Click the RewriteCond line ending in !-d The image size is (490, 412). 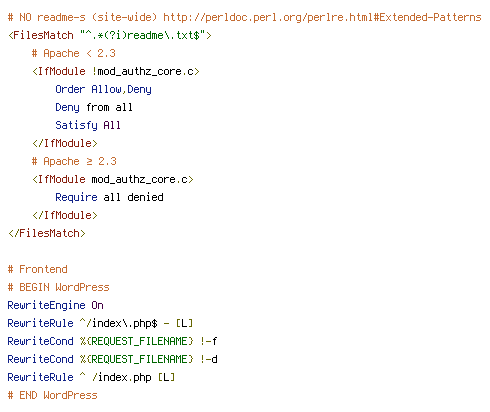coord(112,359)
